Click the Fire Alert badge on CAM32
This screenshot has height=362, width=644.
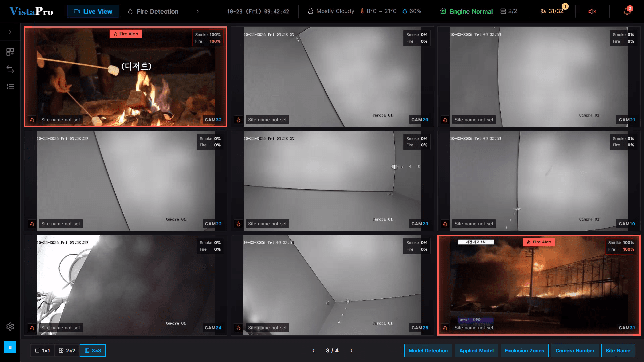click(x=126, y=34)
